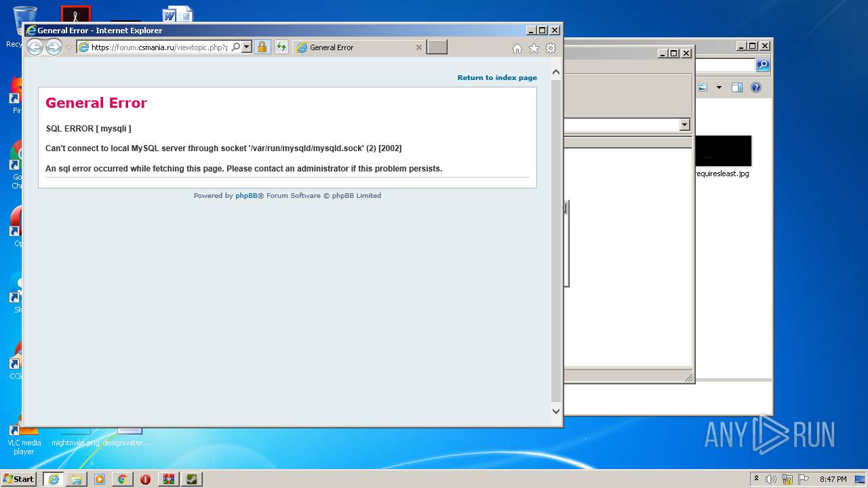868x488 pixels.
Task: Open the Explorer help question mark icon
Action: (x=756, y=87)
